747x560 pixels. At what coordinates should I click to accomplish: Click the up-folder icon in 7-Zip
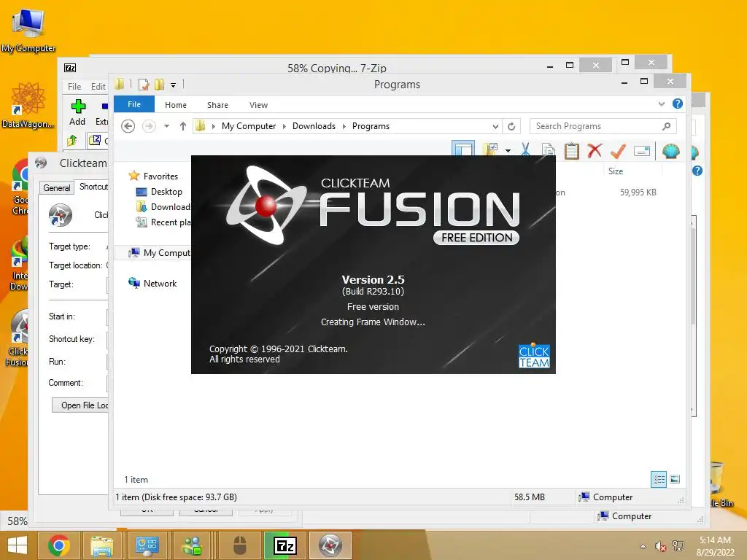(72, 141)
